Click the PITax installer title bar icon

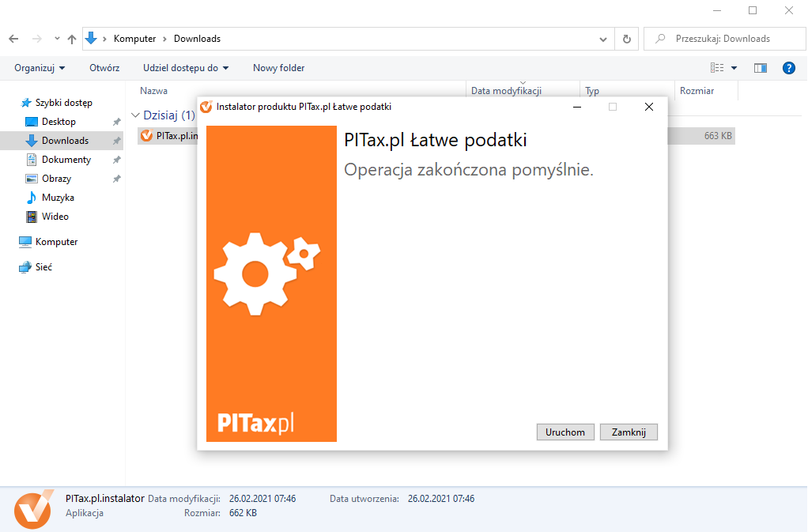(x=206, y=107)
